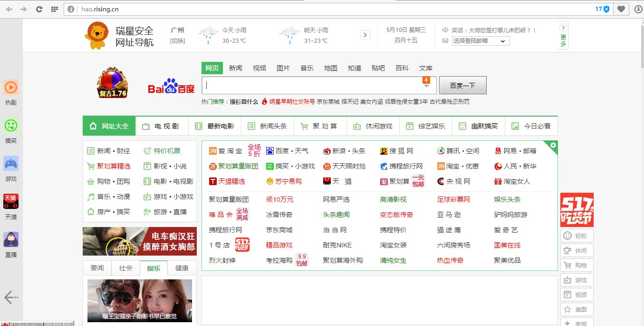Click the browser forward arrow
Viewport: 644px width, 326px height.
tap(24, 9)
